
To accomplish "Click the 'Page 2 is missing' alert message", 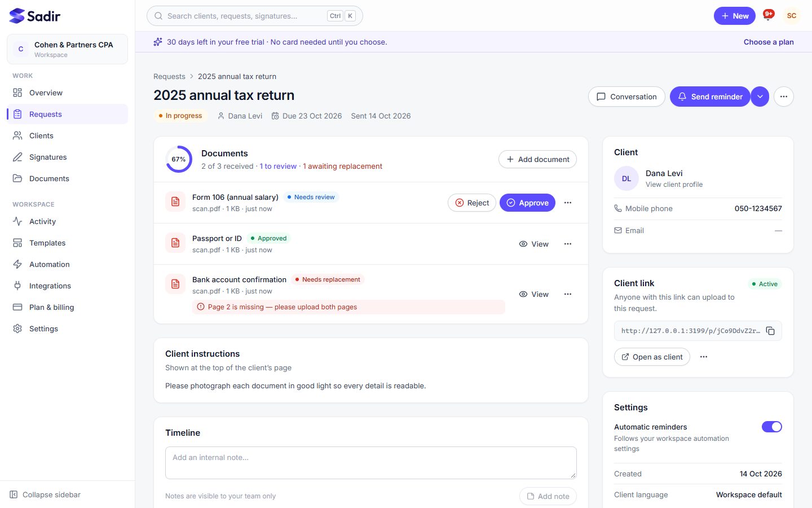I will click(348, 307).
